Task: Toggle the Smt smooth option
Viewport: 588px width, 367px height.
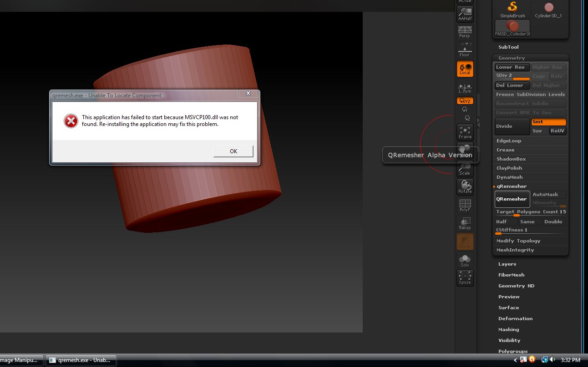Action: click(549, 122)
